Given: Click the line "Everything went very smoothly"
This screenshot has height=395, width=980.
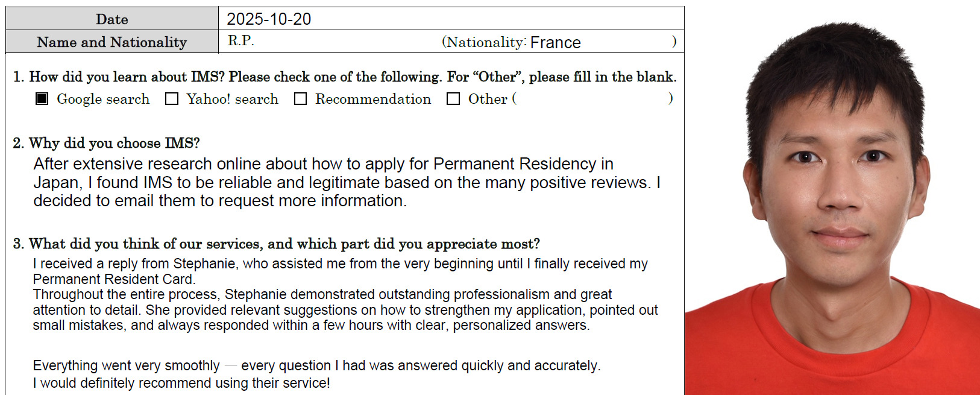Looking at the screenshot, I should point(316,365).
